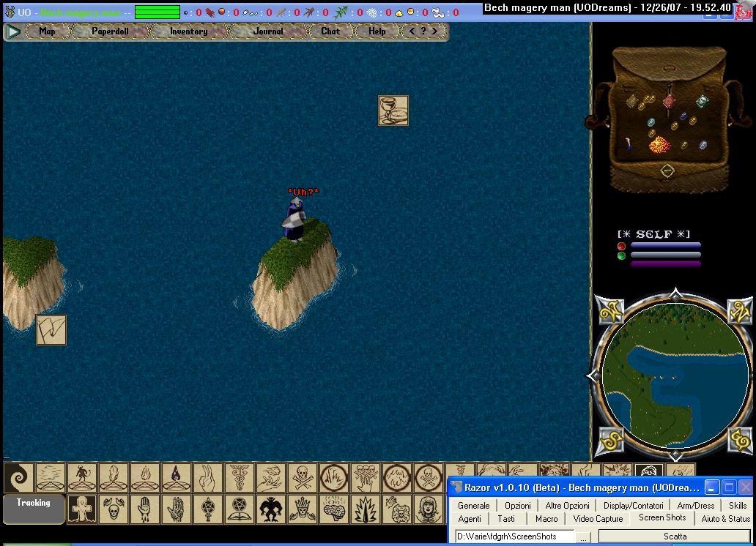Screen dimensions: 756x546
Task: Cast the brain spell icon
Action: 334,509
